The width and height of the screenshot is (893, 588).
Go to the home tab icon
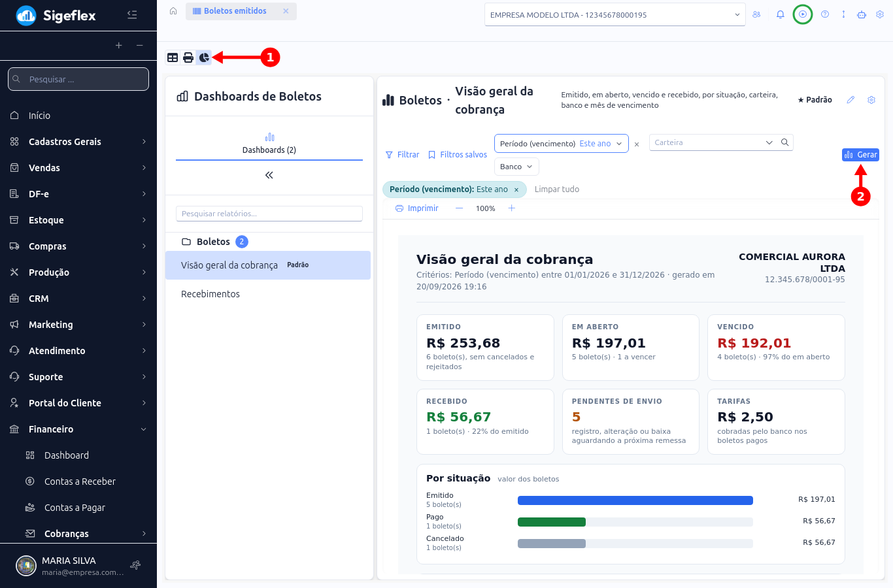(173, 11)
